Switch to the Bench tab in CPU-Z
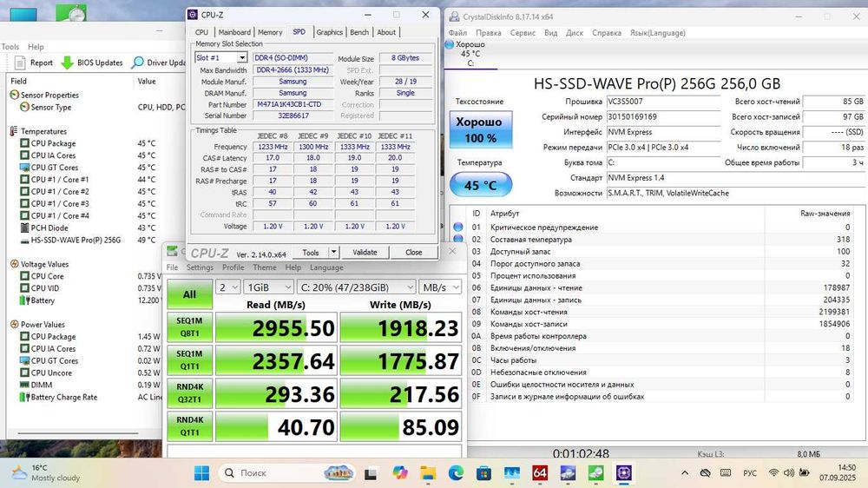868x488 pixels. (359, 32)
